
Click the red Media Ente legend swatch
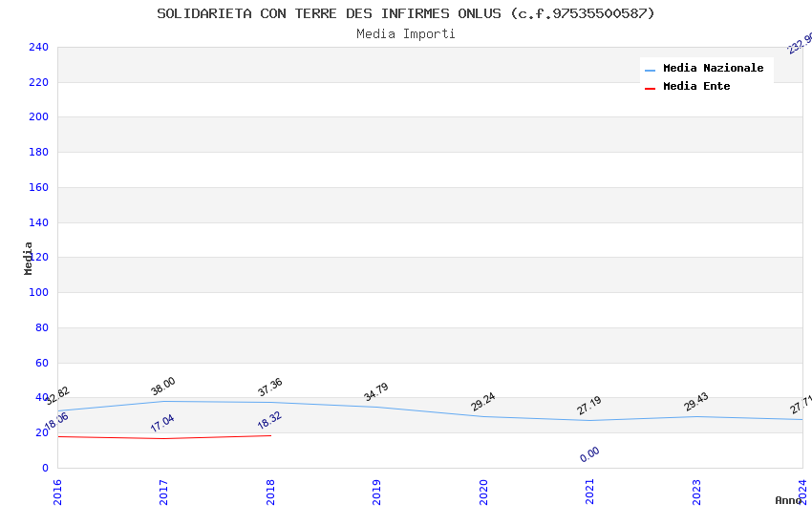[x=650, y=89]
